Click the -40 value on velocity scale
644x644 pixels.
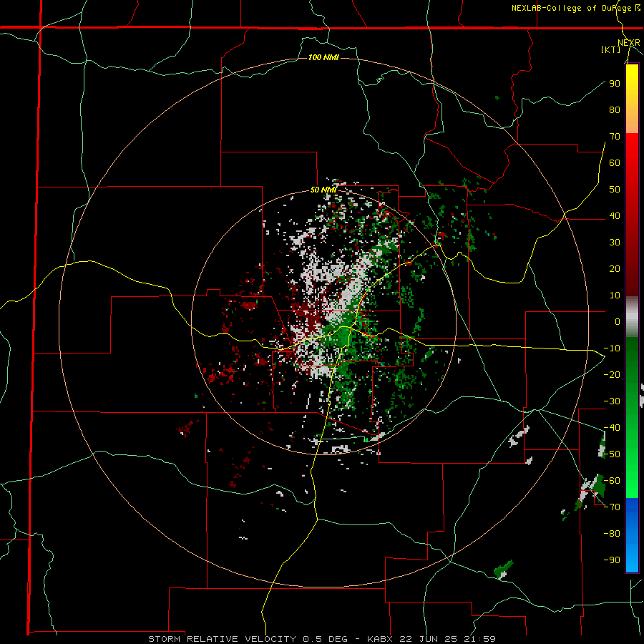pyautogui.click(x=612, y=428)
